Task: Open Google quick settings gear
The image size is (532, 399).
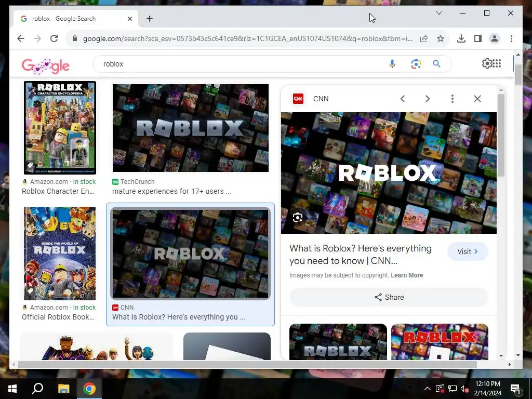Action: (x=487, y=63)
